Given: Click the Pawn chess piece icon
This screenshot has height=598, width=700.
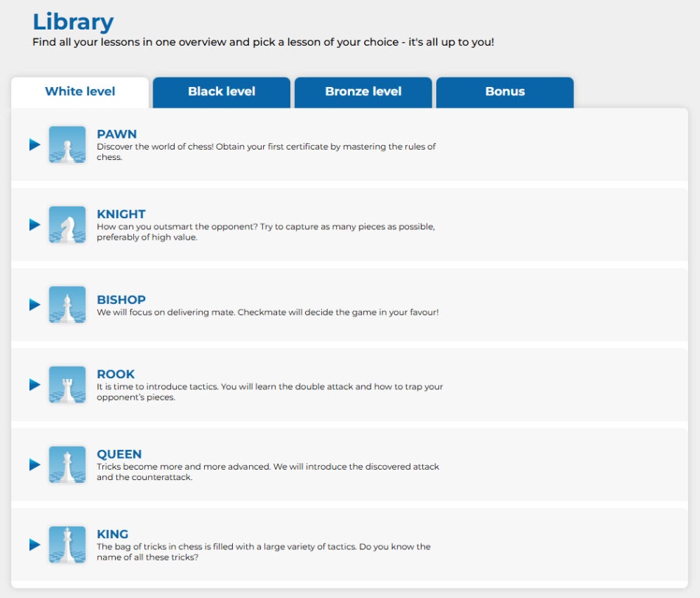Looking at the screenshot, I should pyautogui.click(x=67, y=145).
